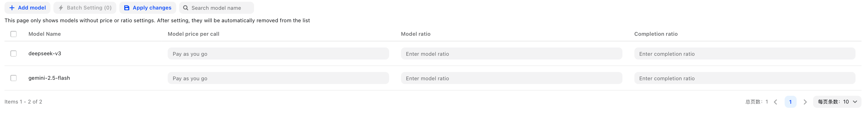The width and height of the screenshot is (868, 116).
Task: Go to previous page with left chevron
Action: click(x=775, y=102)
